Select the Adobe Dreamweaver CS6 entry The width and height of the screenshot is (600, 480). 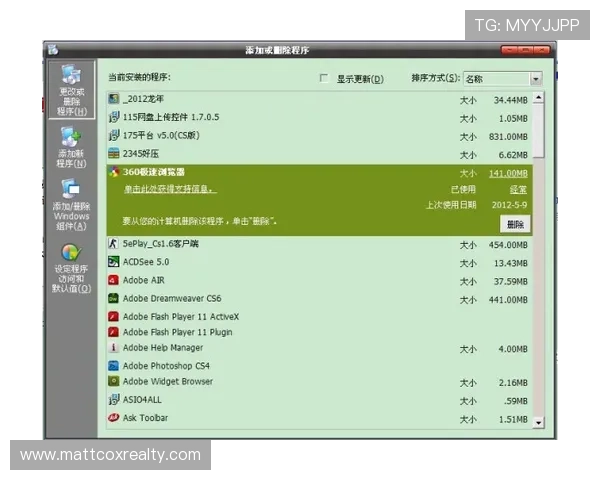pyautogui.click(x=319, y=299)
